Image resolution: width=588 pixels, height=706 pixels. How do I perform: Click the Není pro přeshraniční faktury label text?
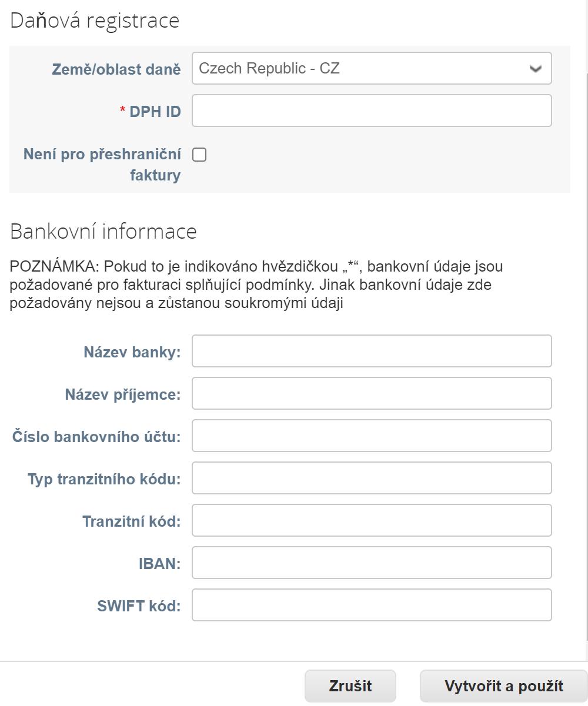coord(102,165)
